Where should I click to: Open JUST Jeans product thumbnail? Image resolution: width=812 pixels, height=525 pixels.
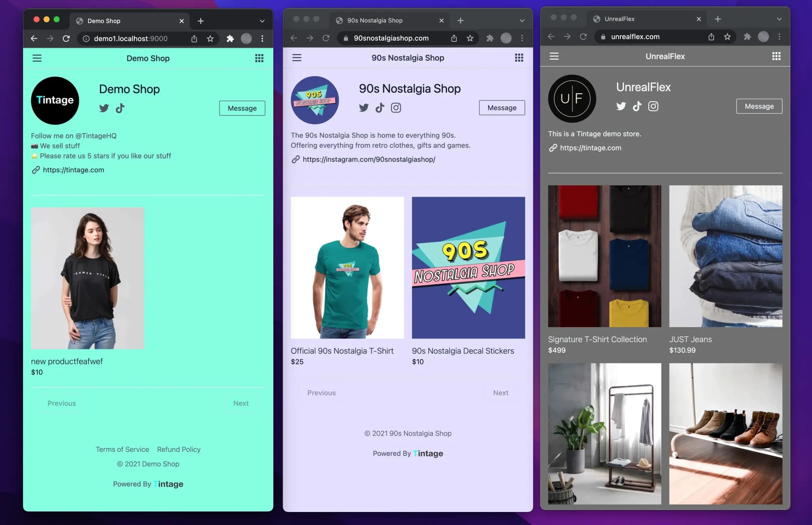[x=726, y=256]
